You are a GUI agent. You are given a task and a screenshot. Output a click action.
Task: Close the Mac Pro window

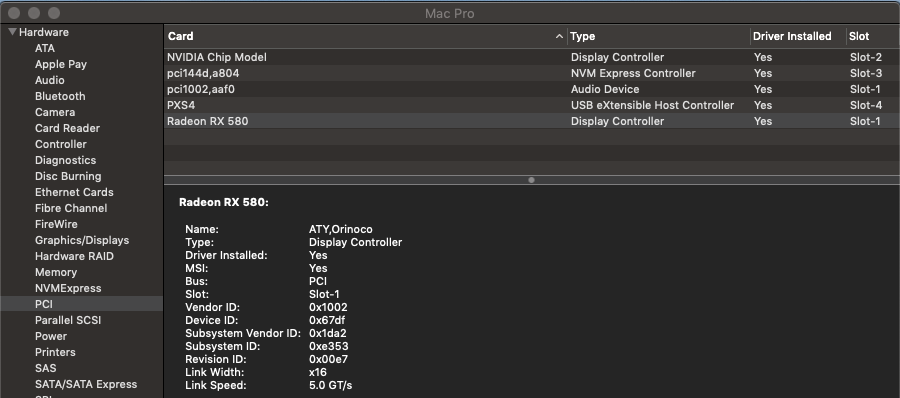tap(14, 13)
